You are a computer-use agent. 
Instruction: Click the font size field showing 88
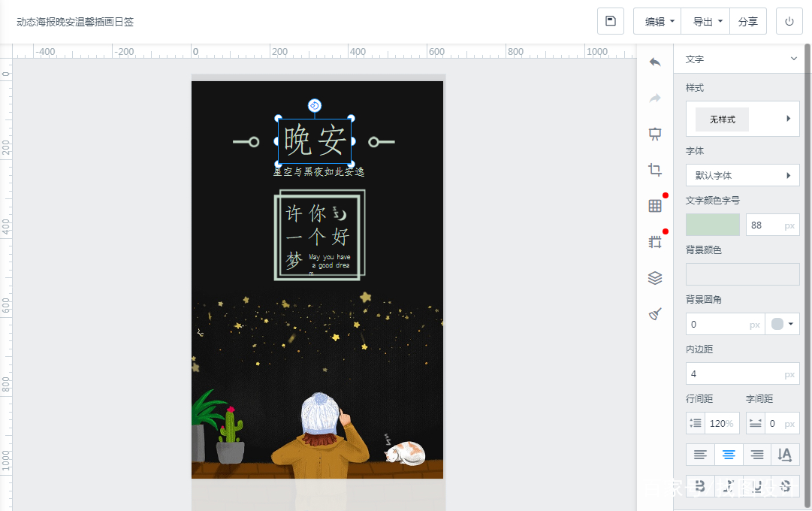click(x=763, y=225)
